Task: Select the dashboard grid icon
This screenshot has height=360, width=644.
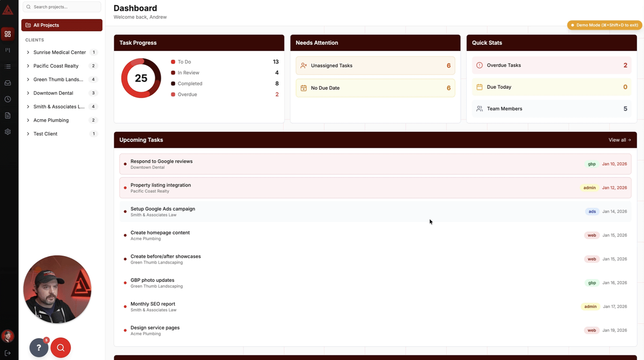Action: [x=8, y=34]
